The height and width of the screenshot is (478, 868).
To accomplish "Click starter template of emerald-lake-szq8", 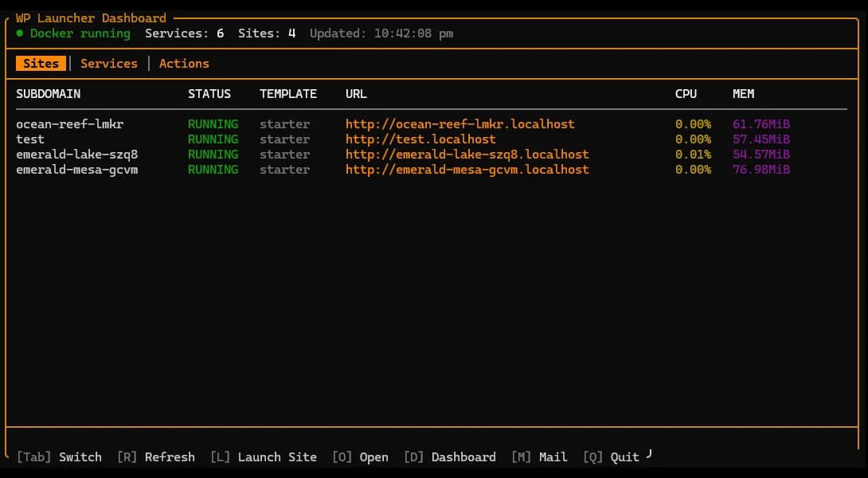I will pyautogui.click(x=284, y=154).
